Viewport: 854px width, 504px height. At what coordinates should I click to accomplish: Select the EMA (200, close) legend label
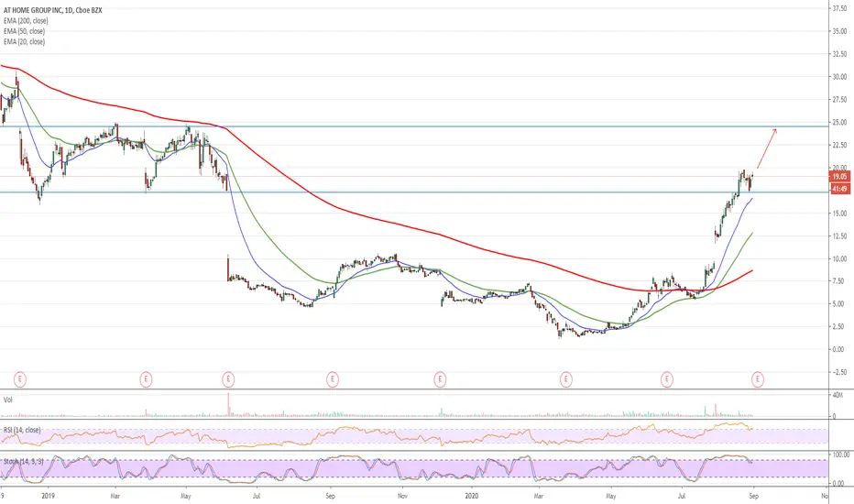point(26,21)
